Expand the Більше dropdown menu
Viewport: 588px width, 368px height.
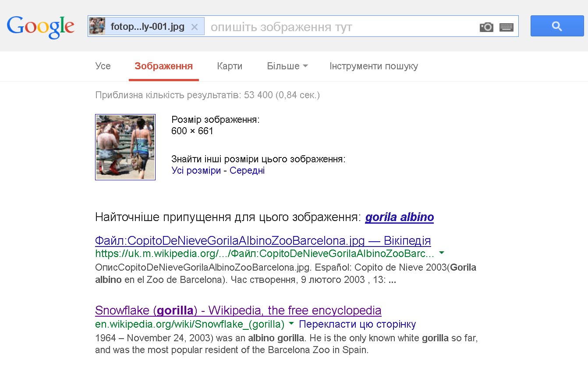pyautogui.click(x=287, y=66)
